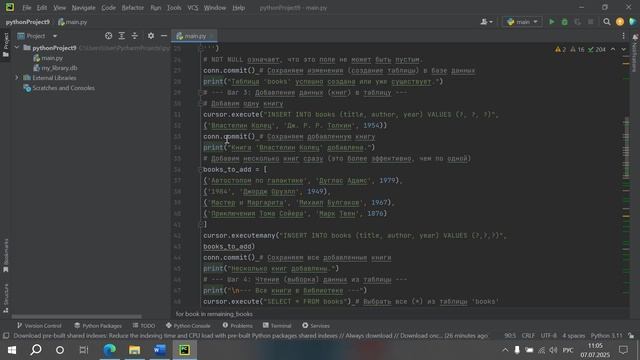Open the VCS menu
Viewport: 640px width, 360px height.
tap(193, 8)
